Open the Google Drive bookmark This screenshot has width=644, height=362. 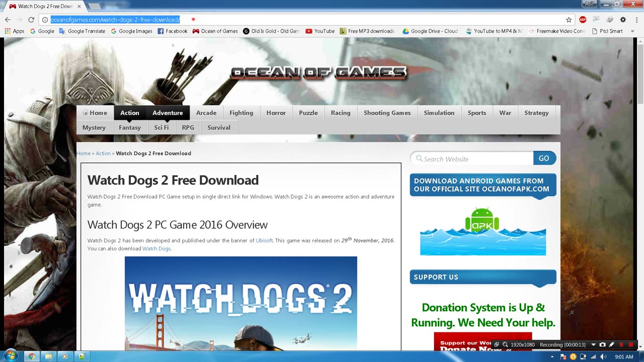tap(430, 31)
